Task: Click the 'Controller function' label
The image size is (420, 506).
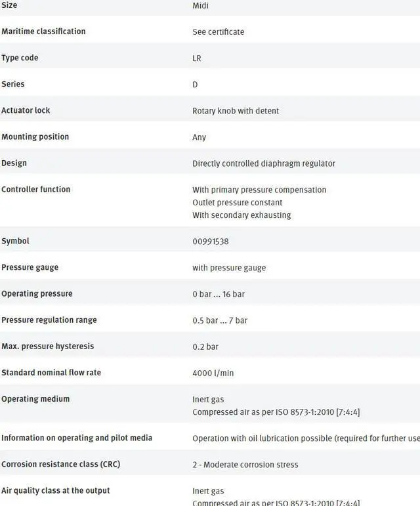Action: point(35,189)
